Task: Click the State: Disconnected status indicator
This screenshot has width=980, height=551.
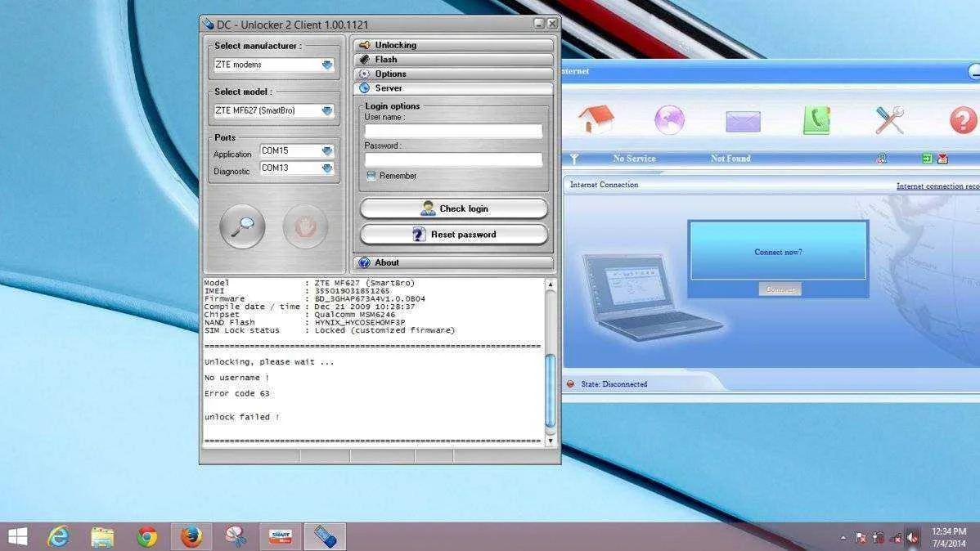Action: point(608,384)
